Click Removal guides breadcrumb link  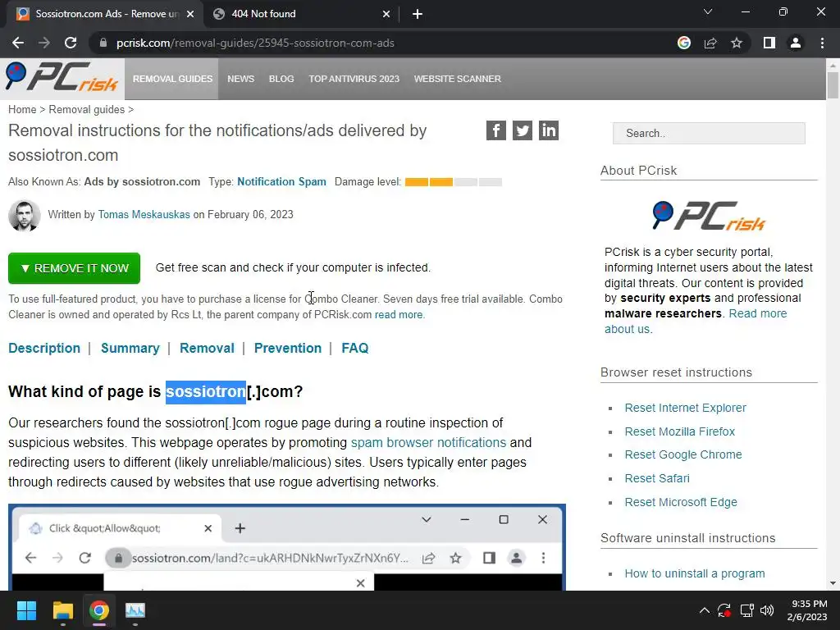click(87, 109)
